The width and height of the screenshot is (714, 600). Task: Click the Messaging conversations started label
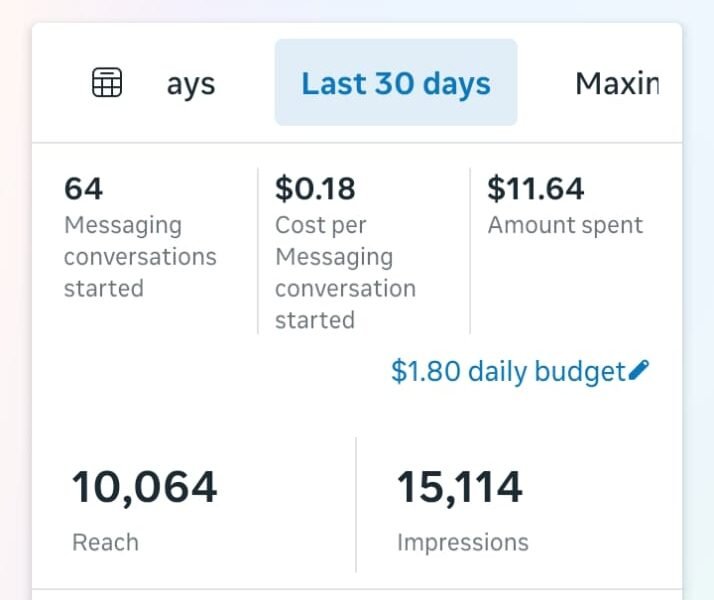pos(140,257)
